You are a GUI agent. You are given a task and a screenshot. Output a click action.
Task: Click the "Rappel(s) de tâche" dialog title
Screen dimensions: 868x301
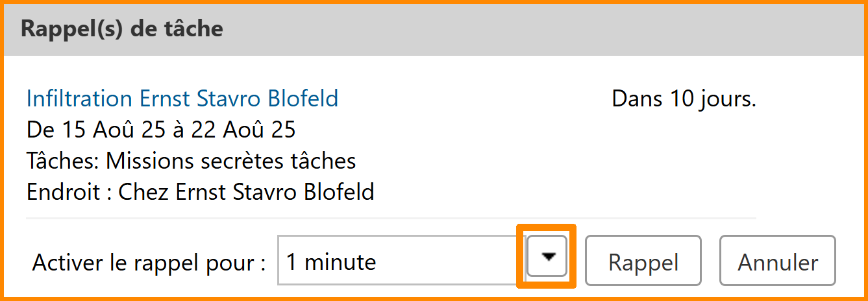coord(122,29)
